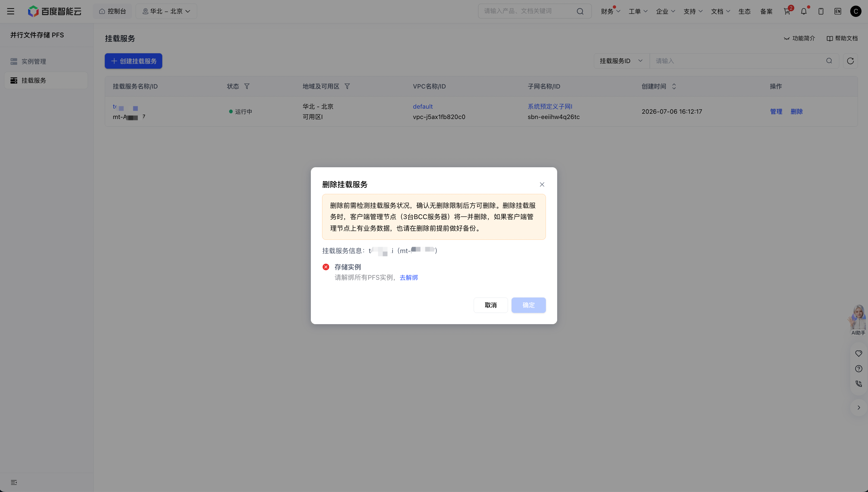The height and width of the screenshot is (492, 868).
Task: Click the Baidu AI Cloud logo
Action: point(54,11)
